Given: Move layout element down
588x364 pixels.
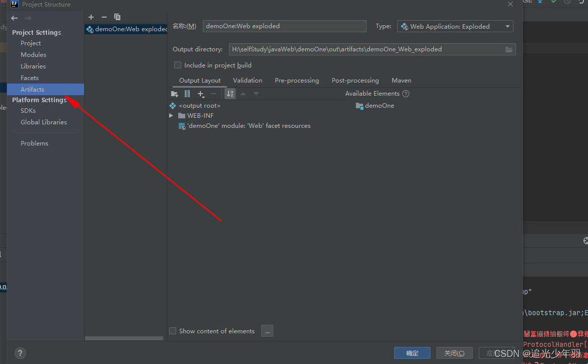Looking at the screenshot, I should (x=256, y=94).
